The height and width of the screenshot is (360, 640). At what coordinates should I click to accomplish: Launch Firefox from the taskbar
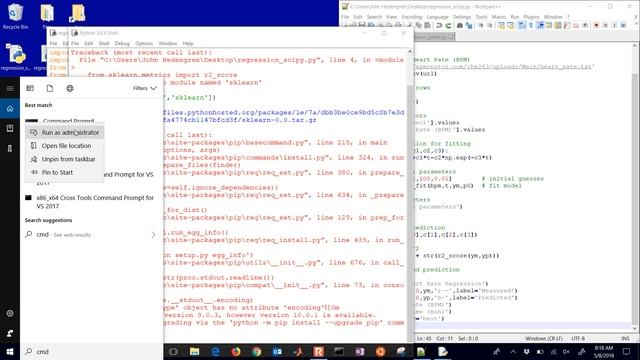tap(236, 351)
